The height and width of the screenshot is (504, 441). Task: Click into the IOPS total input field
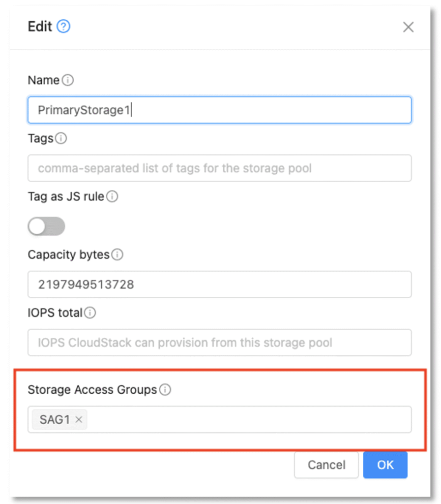(x=219, y=343)
